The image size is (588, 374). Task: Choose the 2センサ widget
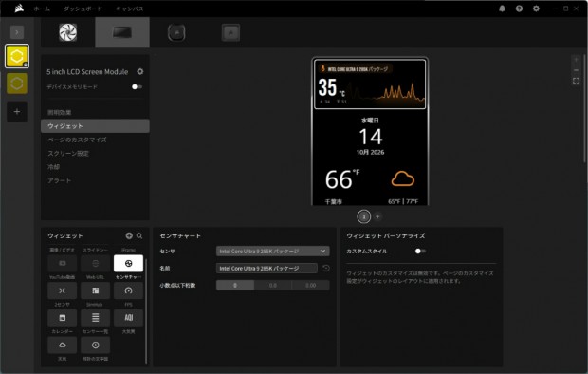point(63,290)
